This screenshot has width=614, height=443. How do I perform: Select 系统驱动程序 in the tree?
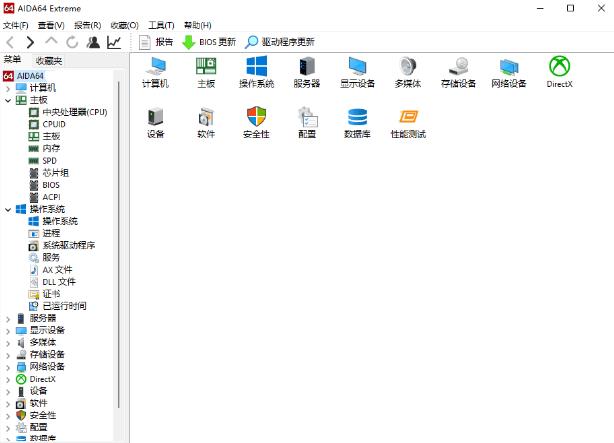(x=62, y=246)
